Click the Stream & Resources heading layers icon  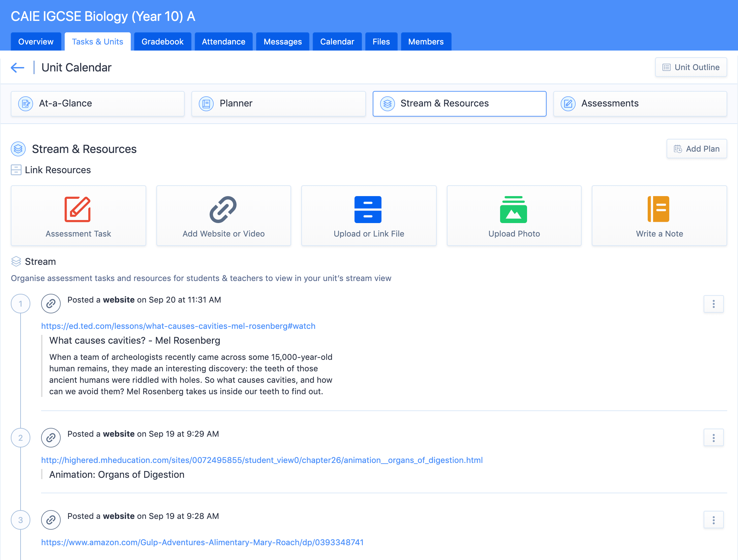(18, 149)
